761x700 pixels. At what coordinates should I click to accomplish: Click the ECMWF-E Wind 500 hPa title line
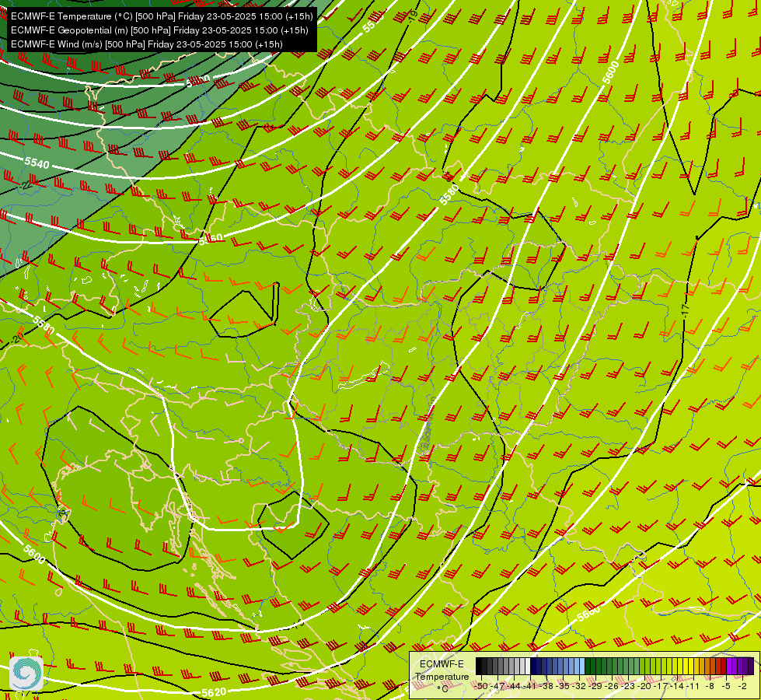pyautogui.click(x=147, y=44)
